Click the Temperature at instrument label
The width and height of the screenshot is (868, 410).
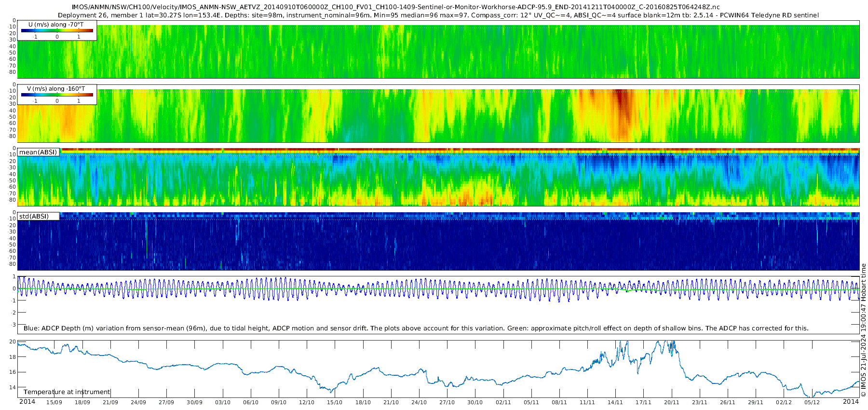pyautogui.click(x=67, y=392)
